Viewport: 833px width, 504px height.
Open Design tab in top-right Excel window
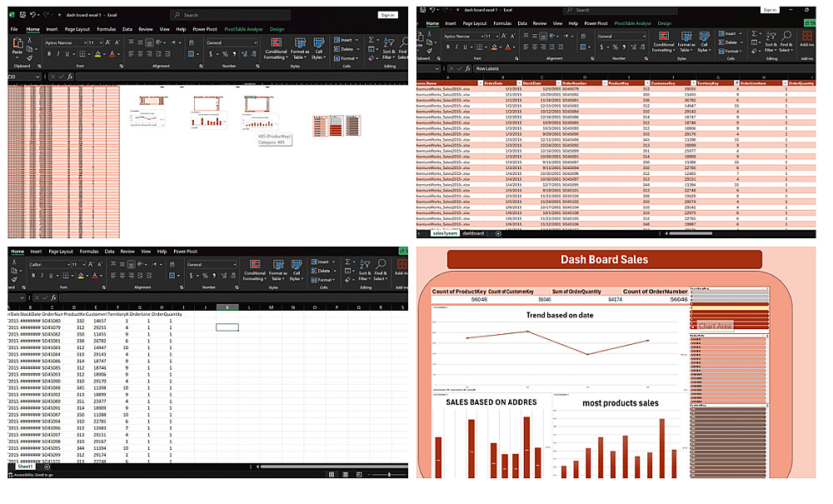664,23
